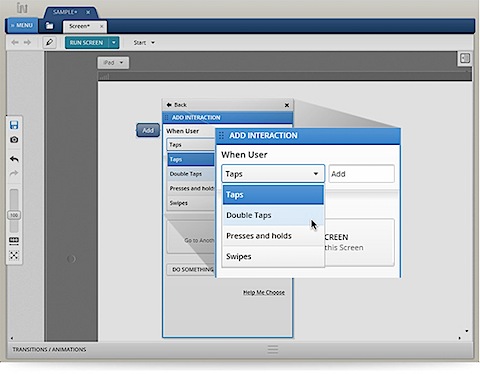This screenshot has width=480, height=374.
Task: Click the horizontal scrollbar right arrow
Action: [x=459, y=338]
